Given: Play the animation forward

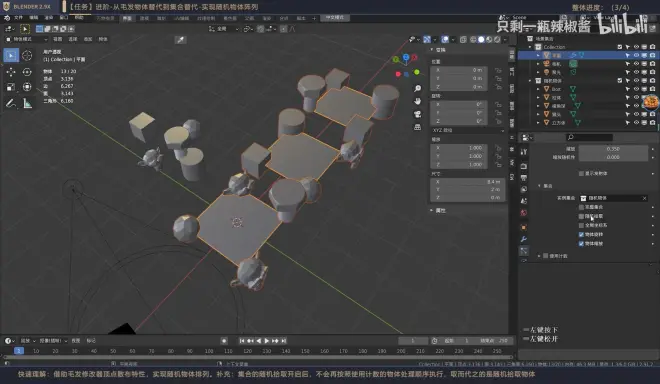Looking at the screenshot, I should click(266, 341).
